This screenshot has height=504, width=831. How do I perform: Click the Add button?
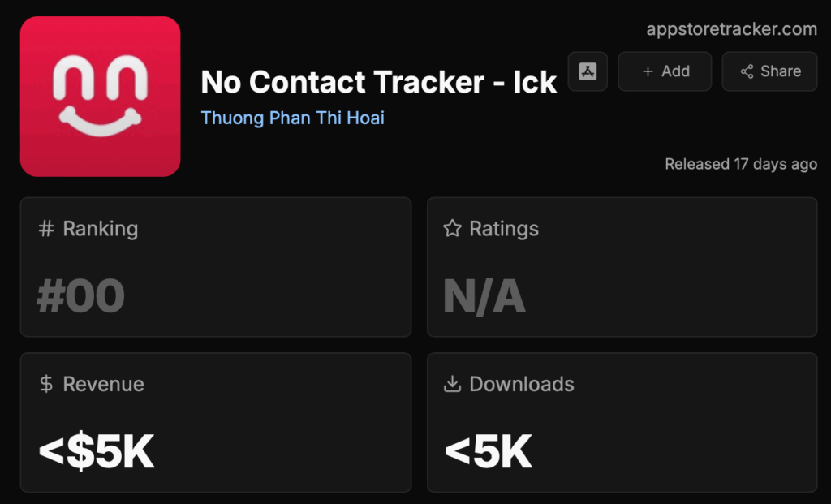pyautogui.click(x=665, y=71)
